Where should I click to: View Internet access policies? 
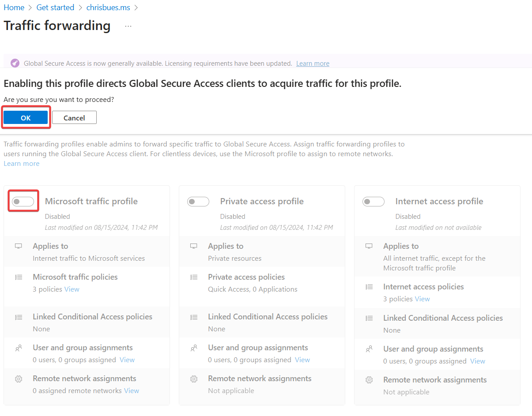[422, 299]
